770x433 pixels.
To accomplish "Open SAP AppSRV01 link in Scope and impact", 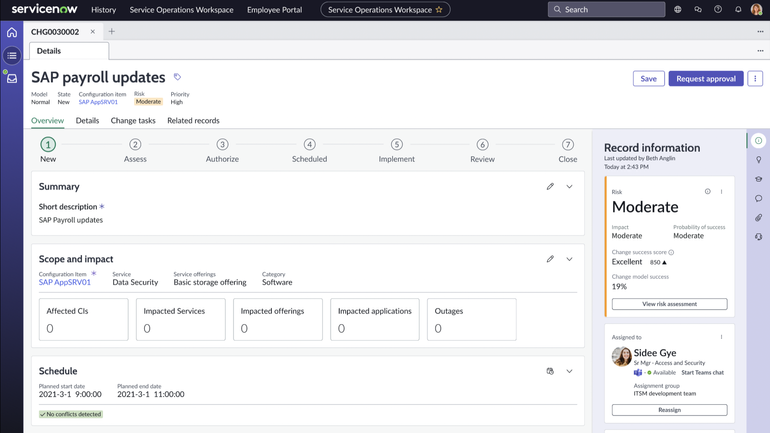I will [x=65, y=282].
